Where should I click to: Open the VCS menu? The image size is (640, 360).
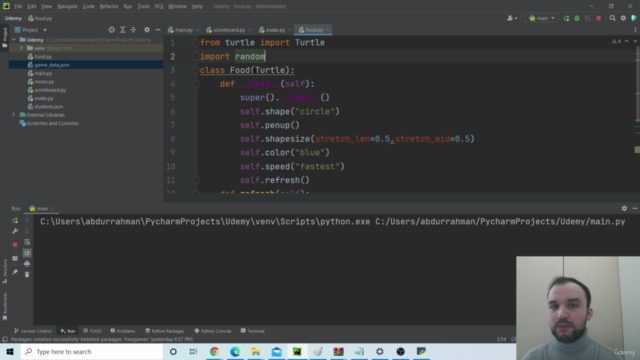coord(159,6)
